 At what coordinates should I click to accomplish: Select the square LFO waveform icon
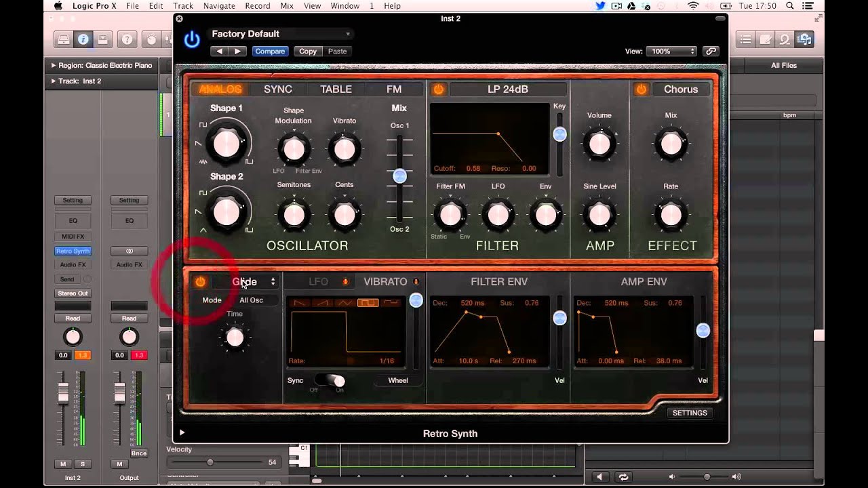coord(368,303)
